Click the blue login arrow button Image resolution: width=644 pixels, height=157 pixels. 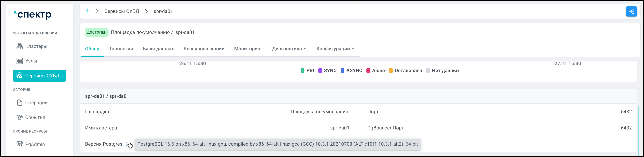click(631, 12)
